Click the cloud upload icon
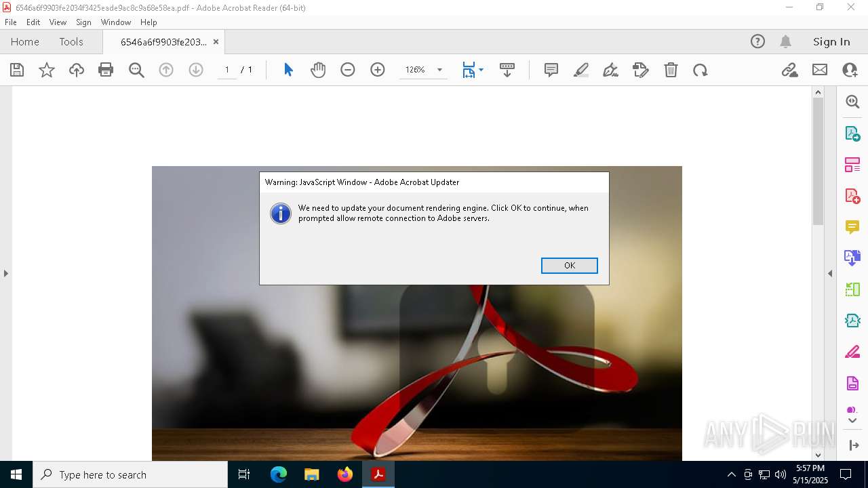Image resolution: width=868 pixels, height=488 pixels. [x=77, y=70]
